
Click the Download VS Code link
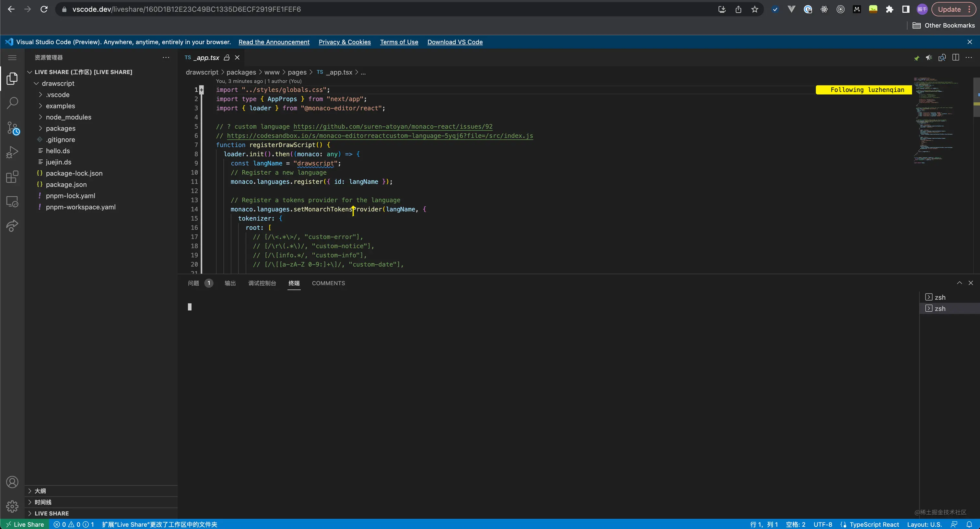tap(455, 42)
